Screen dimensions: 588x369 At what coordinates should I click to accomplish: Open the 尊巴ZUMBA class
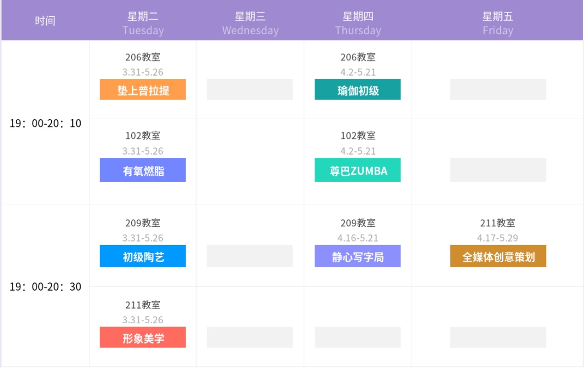pyautogui.click(x=357, y=170)
